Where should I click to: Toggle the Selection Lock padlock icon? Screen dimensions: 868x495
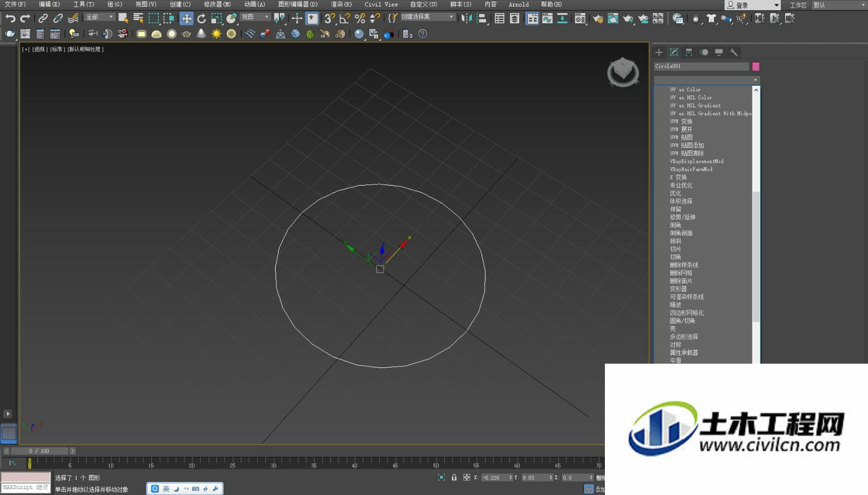(x=454, y=478)
